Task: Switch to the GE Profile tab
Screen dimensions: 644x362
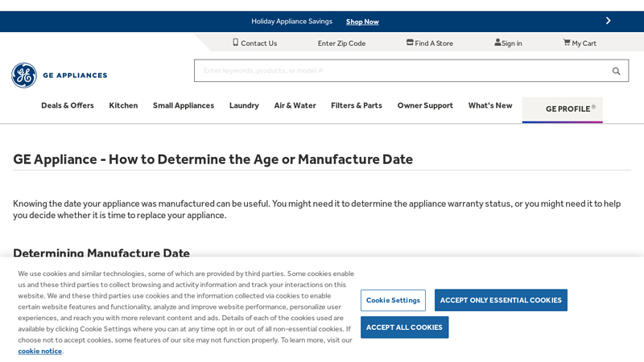Action: [x=562, y=109]
